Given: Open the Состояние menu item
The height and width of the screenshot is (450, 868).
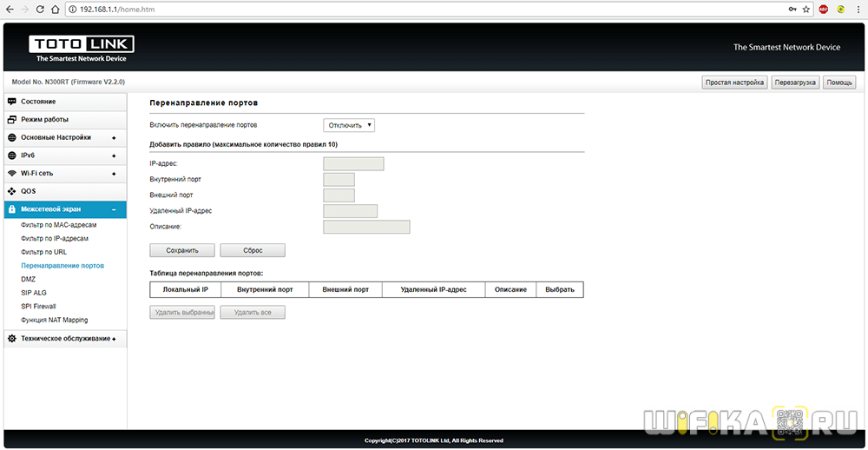Looking at the screenshot, I should point(39,102).
